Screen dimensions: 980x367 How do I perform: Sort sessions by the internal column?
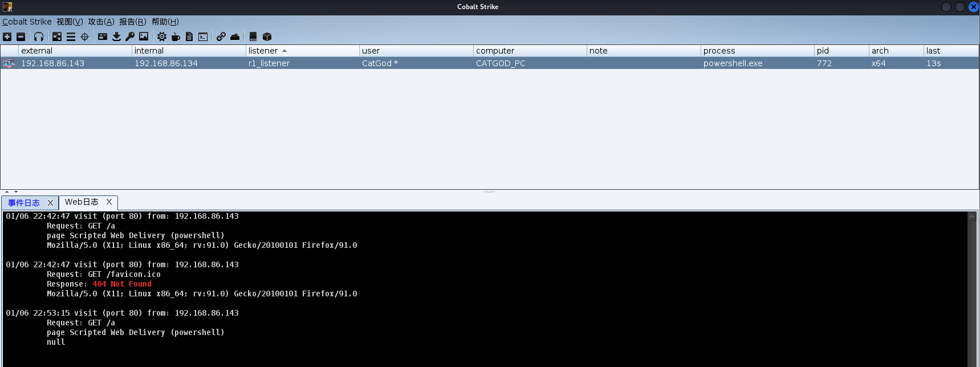click(x=189, y=51)
